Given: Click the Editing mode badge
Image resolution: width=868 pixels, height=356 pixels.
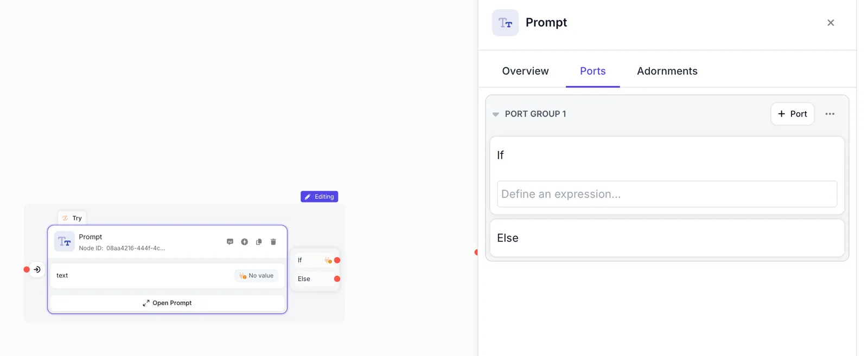Looking at the screenshot, I should click(320, 197).
